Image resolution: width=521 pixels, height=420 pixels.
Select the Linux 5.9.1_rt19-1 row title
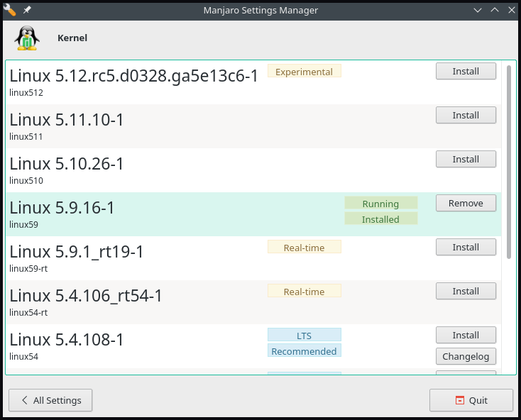pyautogui.click(x=77, y=252)
